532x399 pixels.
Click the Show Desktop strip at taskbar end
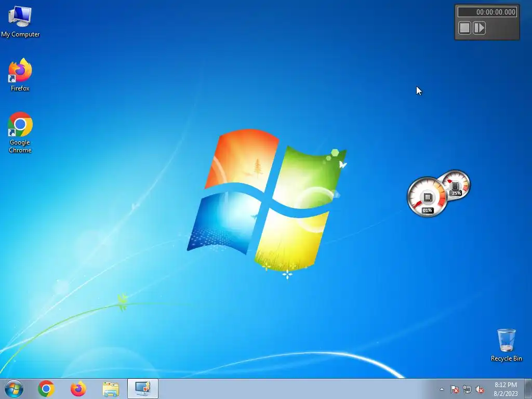click(528, 389)
